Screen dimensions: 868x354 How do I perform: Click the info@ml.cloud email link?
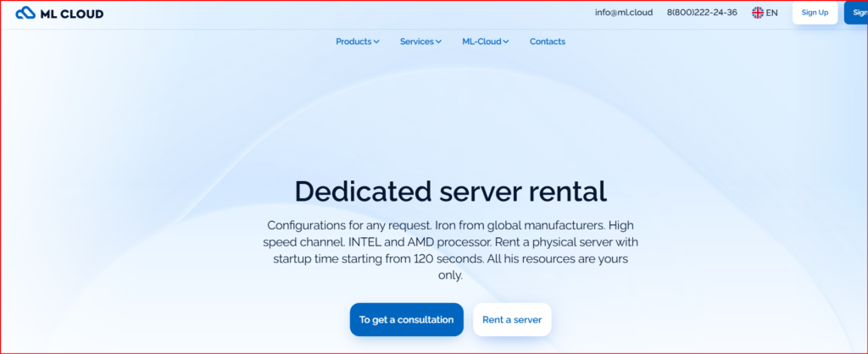[x=623, y=13]
